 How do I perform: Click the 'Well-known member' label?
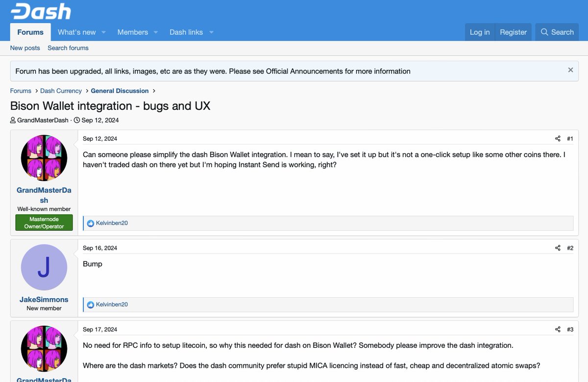[44, 209]
